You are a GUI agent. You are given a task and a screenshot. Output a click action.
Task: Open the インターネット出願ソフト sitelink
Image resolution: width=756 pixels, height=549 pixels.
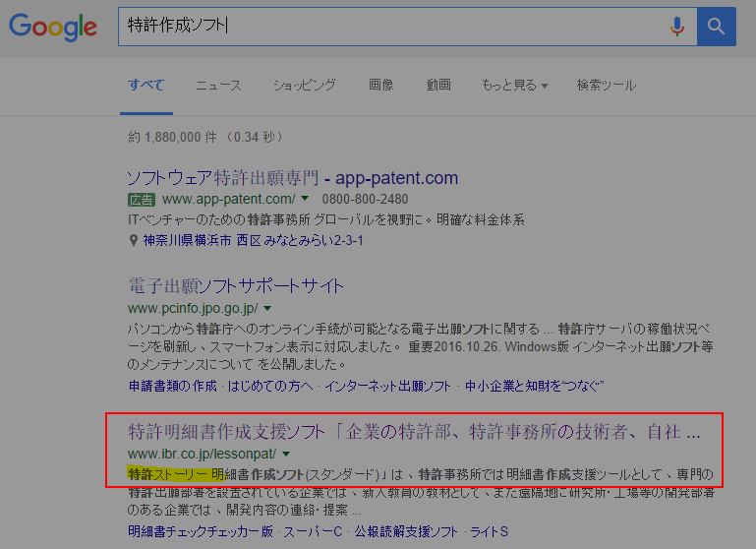point(387,386)
